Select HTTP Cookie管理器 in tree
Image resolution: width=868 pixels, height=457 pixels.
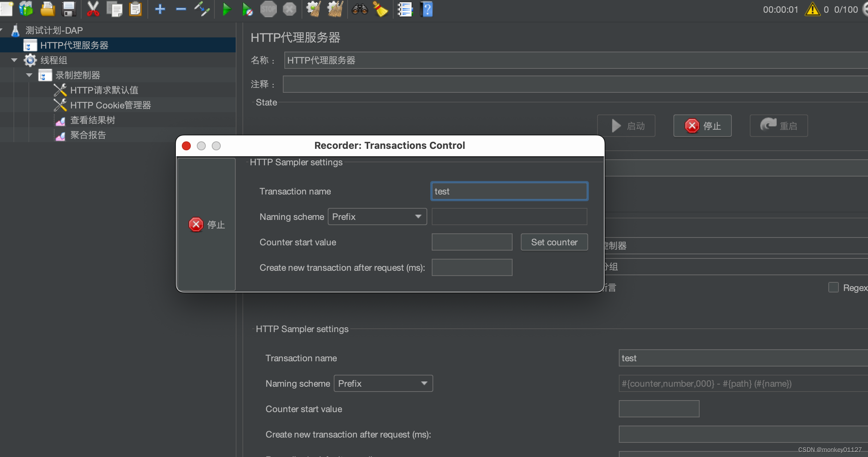point(110,105)
